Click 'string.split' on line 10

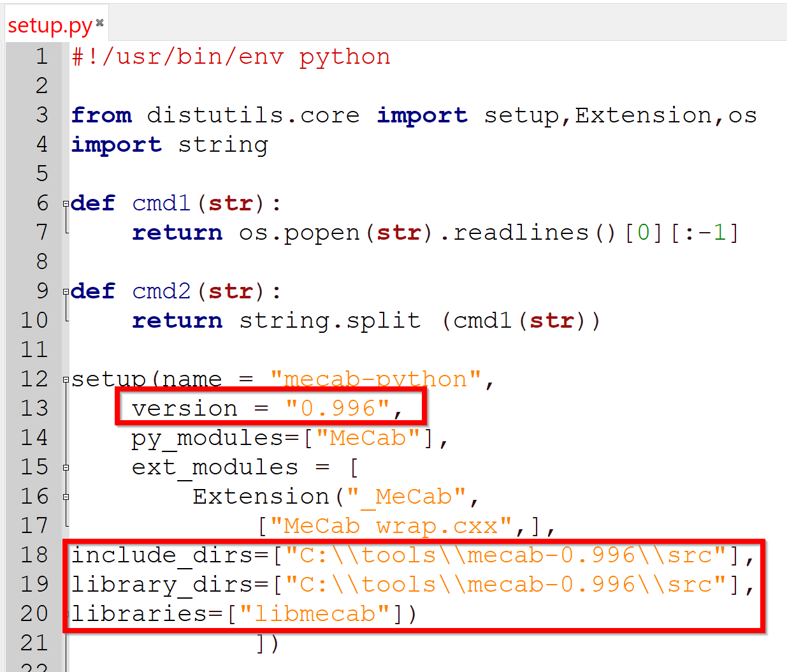click(x=330, y=321)
